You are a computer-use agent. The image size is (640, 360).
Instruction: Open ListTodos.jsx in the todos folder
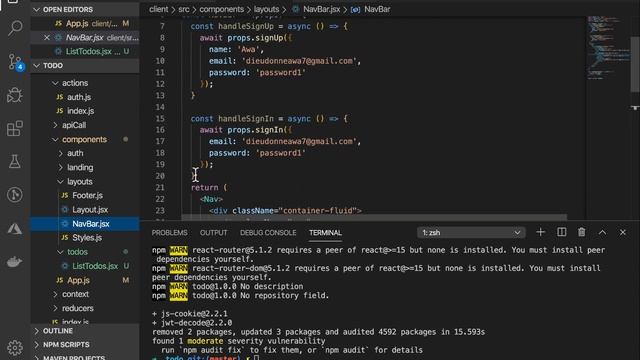[x=85, y=266]
